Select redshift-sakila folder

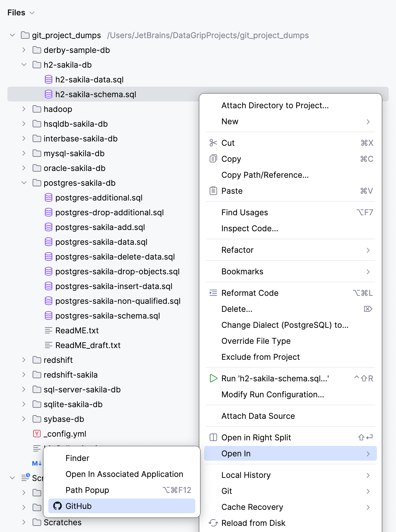[x=70, y=375]
